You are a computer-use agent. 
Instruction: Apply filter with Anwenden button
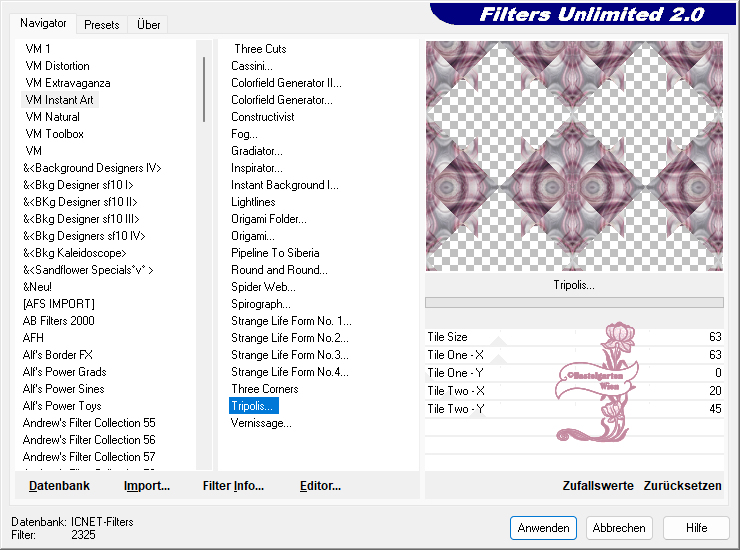pyautogui.click(x=543, y=528)
